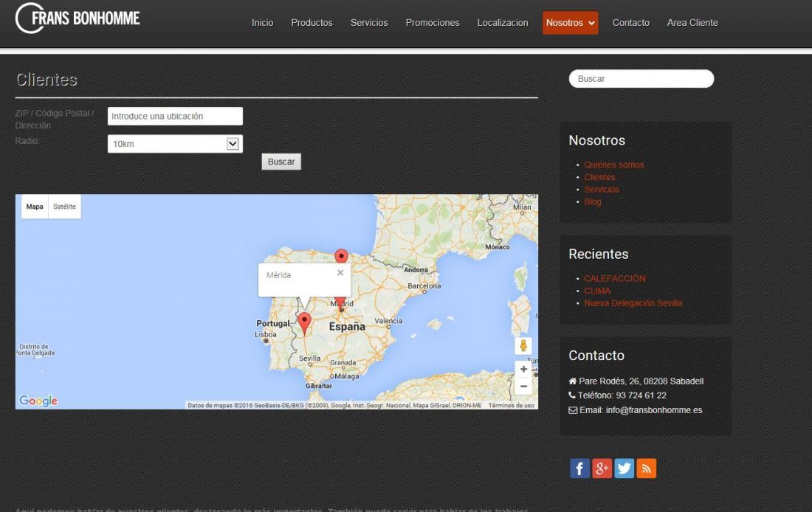
Task: Zoom in on the map
Action: coord(523,369)
